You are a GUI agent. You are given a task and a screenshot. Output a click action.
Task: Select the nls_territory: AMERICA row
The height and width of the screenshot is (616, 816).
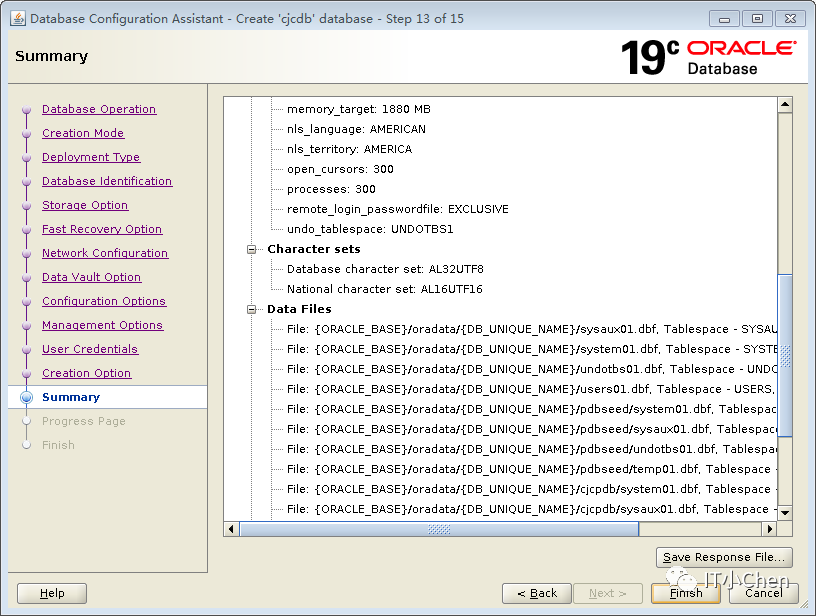(x=349, y=149)
